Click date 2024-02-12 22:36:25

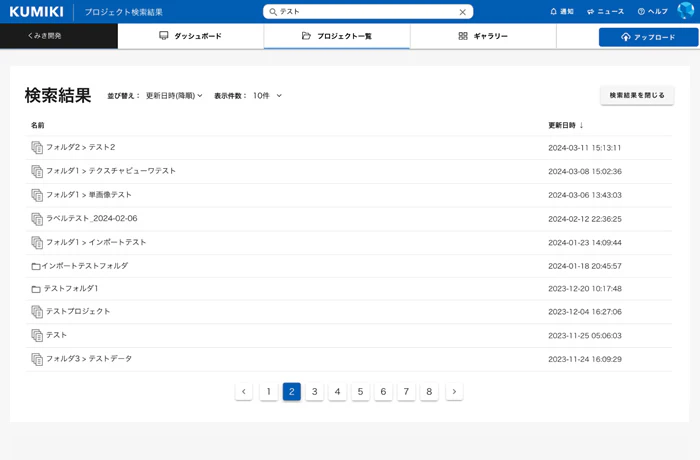pos(585,219)
